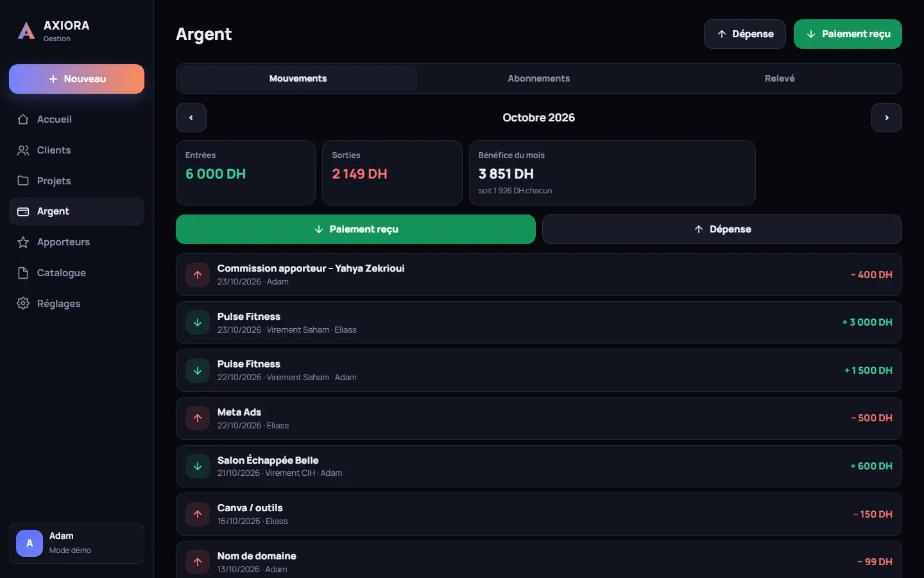Click the Argent card icon in sidebar
Screen dimensions: 924x578
[23, 211]
